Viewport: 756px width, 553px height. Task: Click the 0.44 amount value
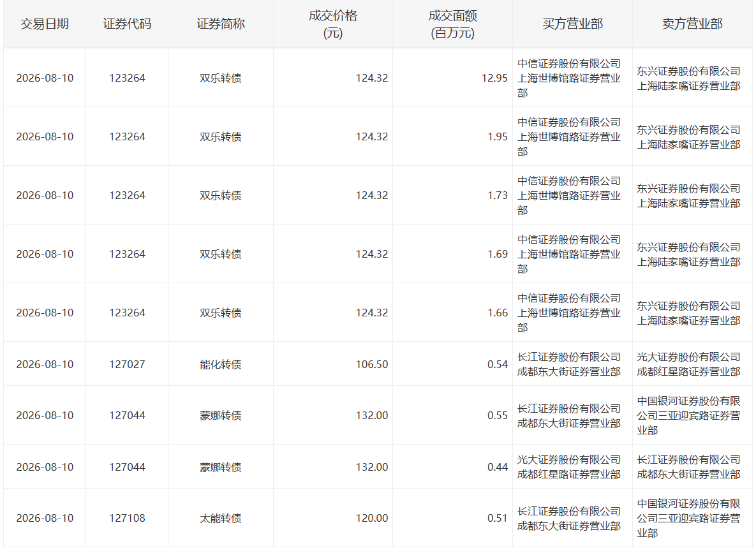498,467
